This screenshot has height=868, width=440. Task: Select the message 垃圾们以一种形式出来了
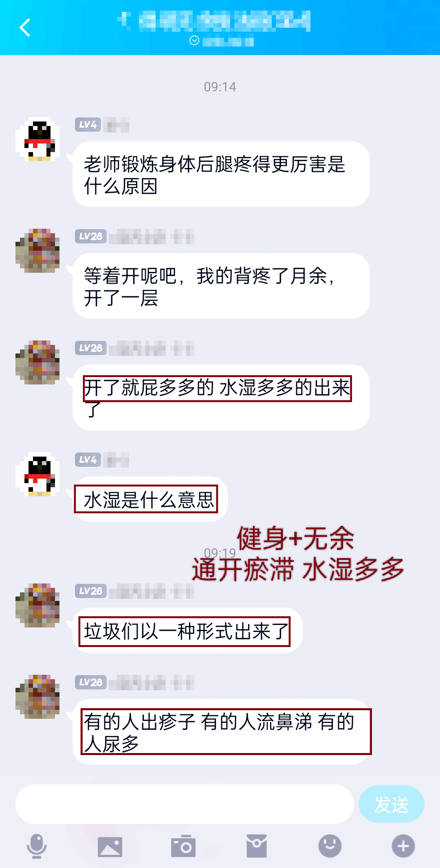187,631
